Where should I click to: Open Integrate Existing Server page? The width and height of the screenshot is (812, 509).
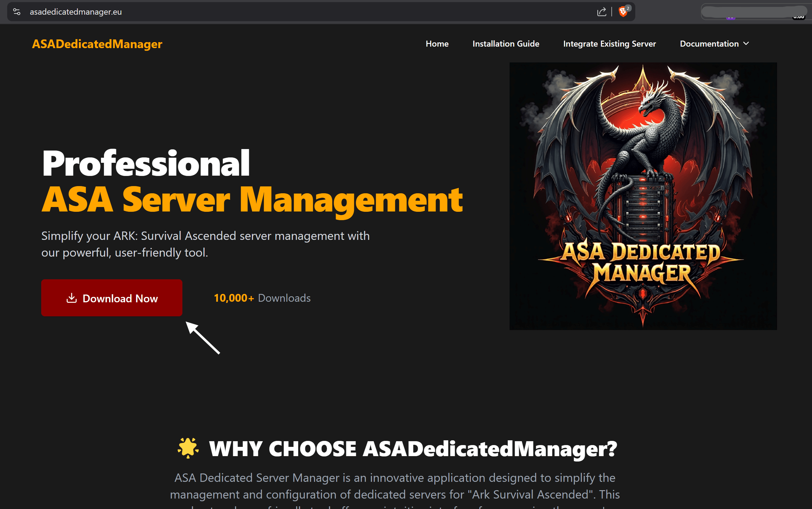[x=610, y=44]
